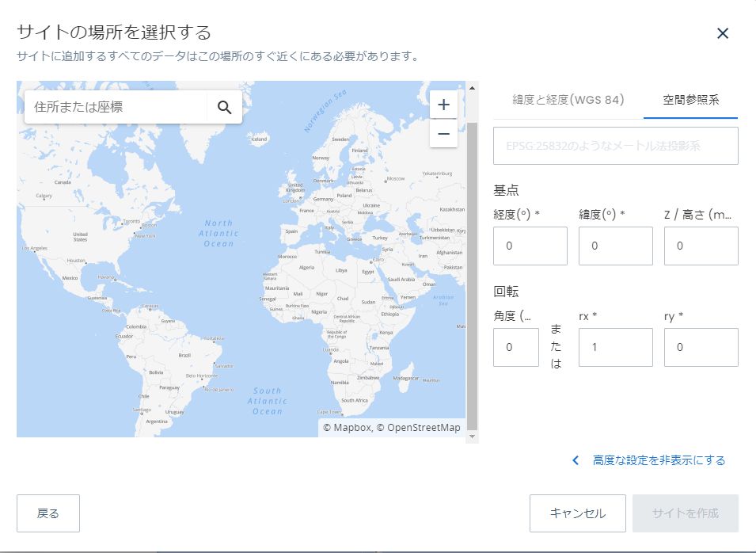Click the キャンセル button
Screen dimensions: 756x553
coord(578,513)
